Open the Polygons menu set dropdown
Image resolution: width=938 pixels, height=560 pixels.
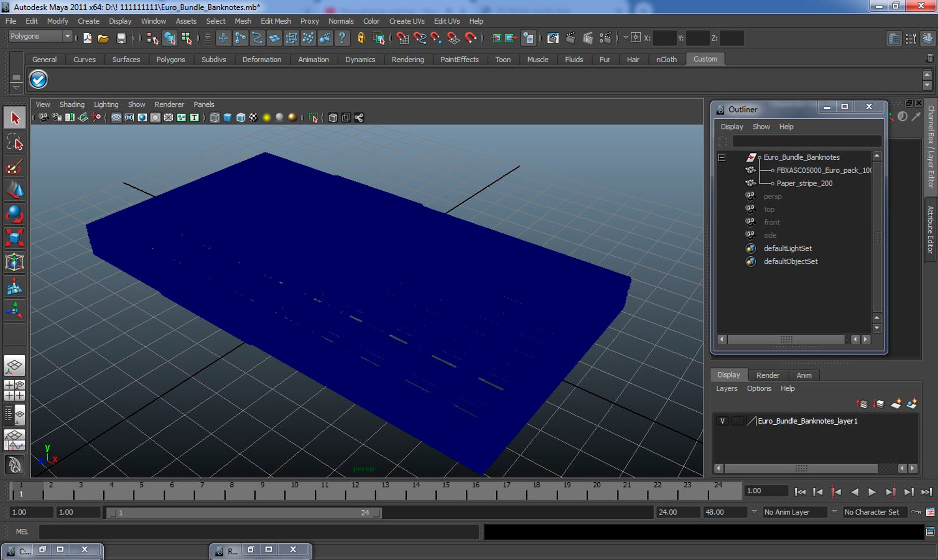pos(67,36)
